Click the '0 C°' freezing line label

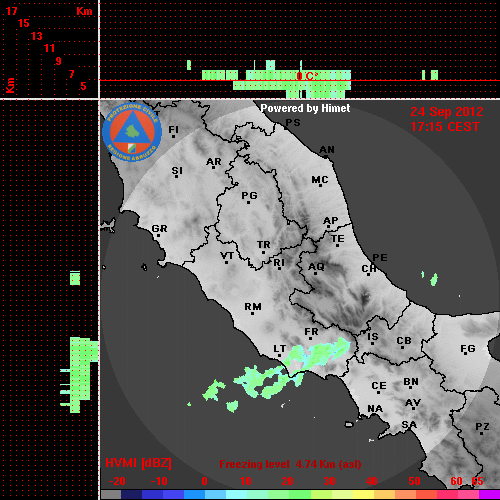(307, 76)
